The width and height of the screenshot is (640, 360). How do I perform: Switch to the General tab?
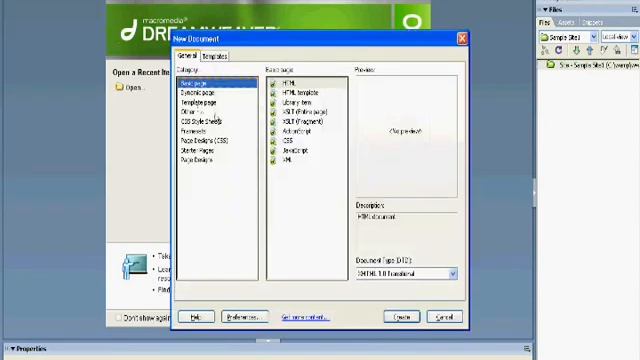point(187,56)
